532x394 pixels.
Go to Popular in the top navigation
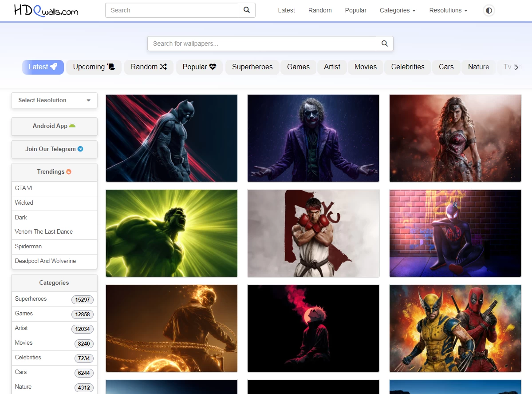(355, 10)
